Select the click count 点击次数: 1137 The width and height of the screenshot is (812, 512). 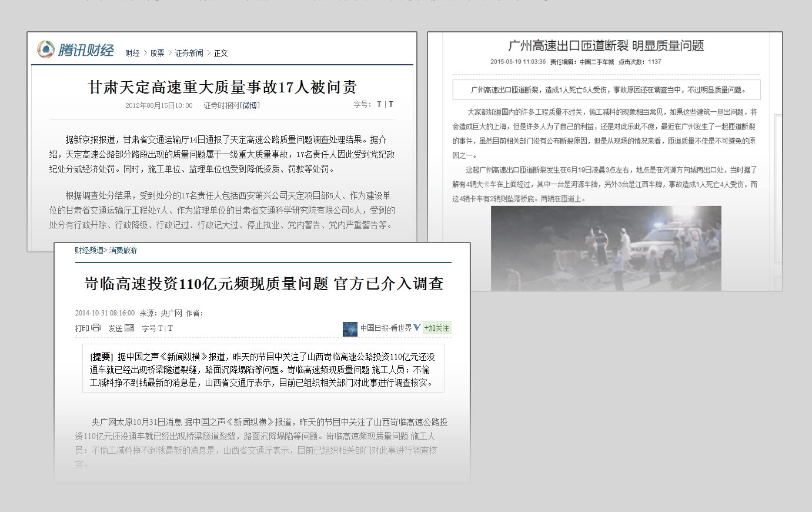[640, 62]
